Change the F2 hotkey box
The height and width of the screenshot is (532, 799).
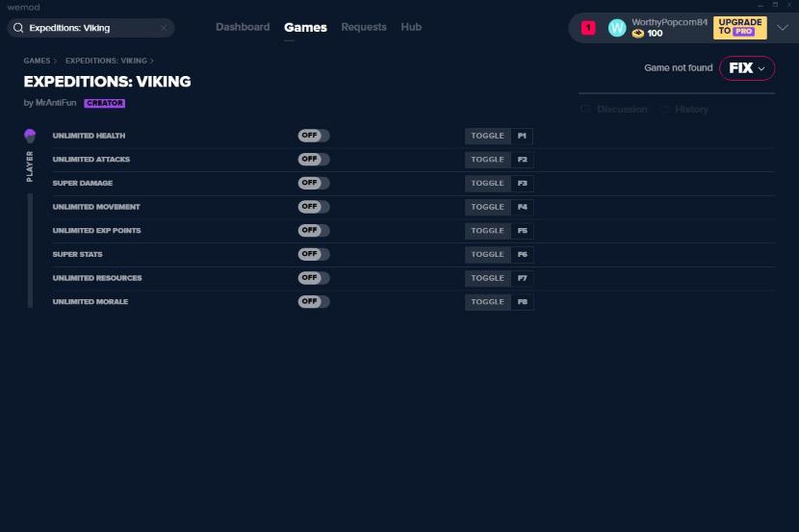pos(523,160)
